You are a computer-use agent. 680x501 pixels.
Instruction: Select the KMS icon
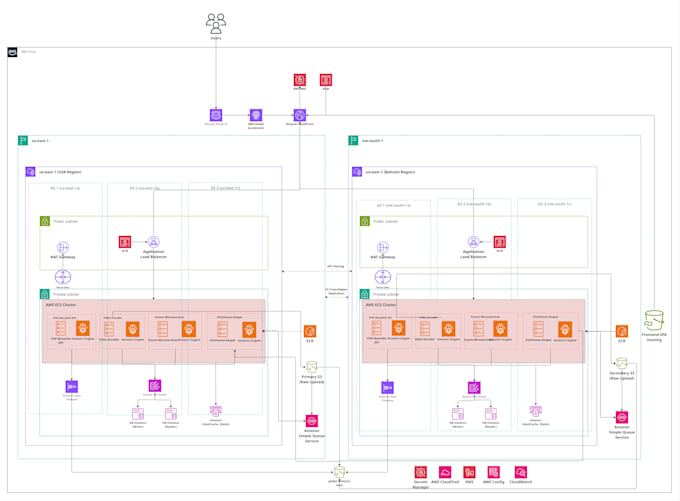point(469,472)
